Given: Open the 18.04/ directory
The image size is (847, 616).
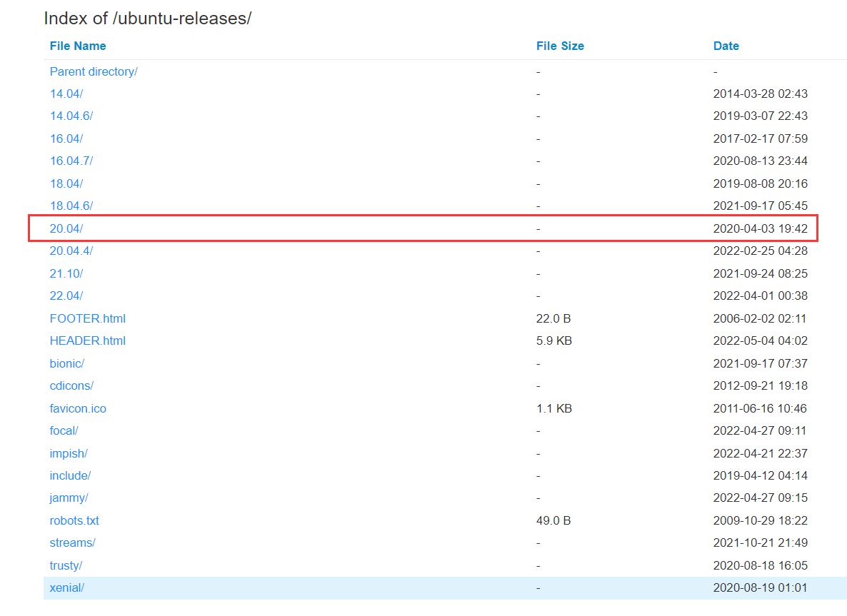Looking at the screenshot, I should pos(66,183).
